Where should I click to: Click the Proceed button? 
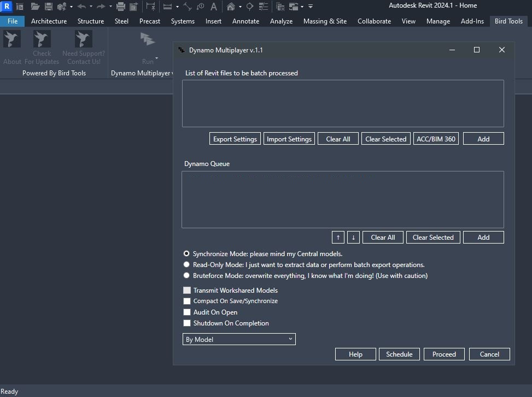tap(444, 354)
